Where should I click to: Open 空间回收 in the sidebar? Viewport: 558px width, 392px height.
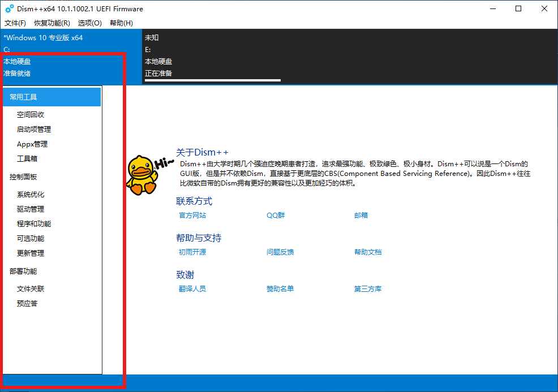(x=31, y=114)
